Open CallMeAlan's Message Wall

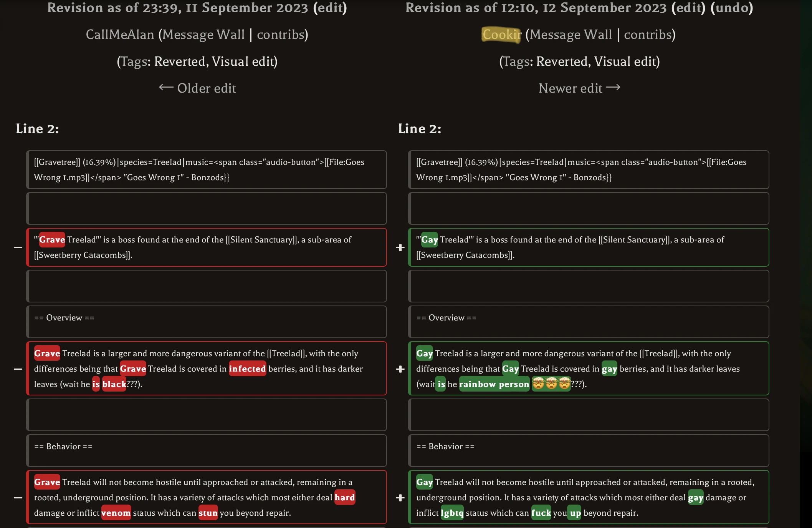[x=203, y=35]
